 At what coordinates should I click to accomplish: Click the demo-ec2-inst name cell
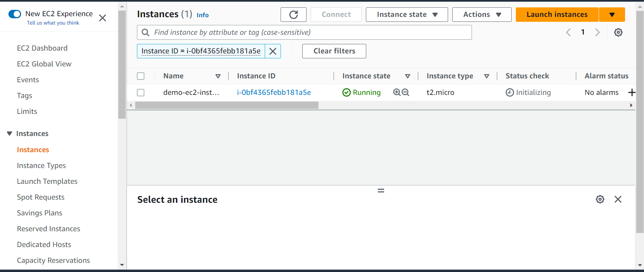(191, 92)
